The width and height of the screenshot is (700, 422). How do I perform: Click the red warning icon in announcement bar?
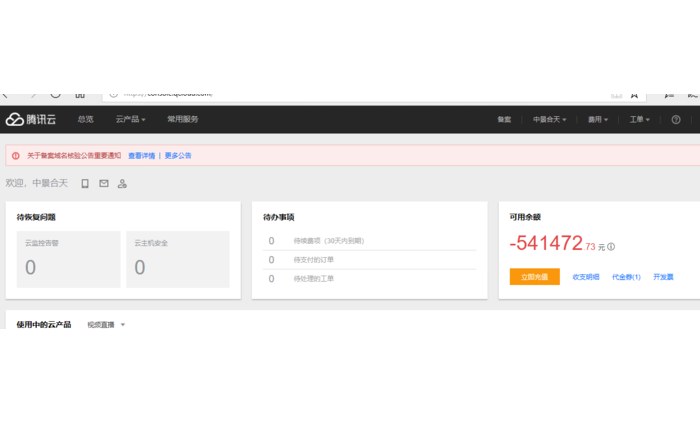point(16,156)
